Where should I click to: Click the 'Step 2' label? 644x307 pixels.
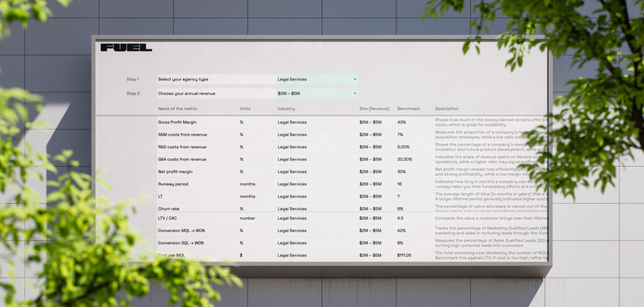(133, 94)
